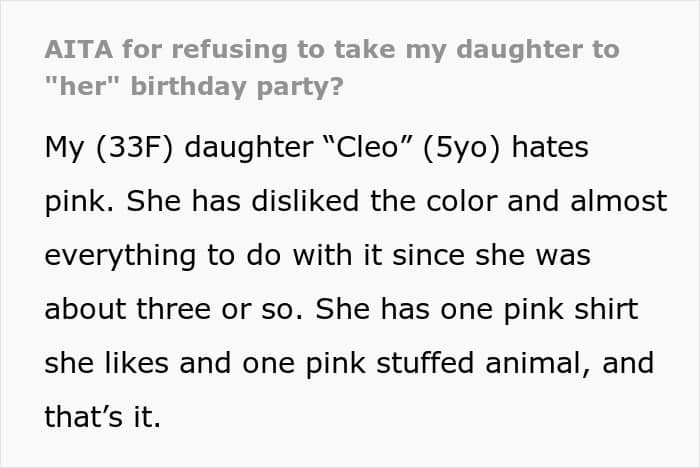700x468 pixels.
Task: Click the name "Cleo" in quotes
Action: pyautogui.click(x=366, y=147)
